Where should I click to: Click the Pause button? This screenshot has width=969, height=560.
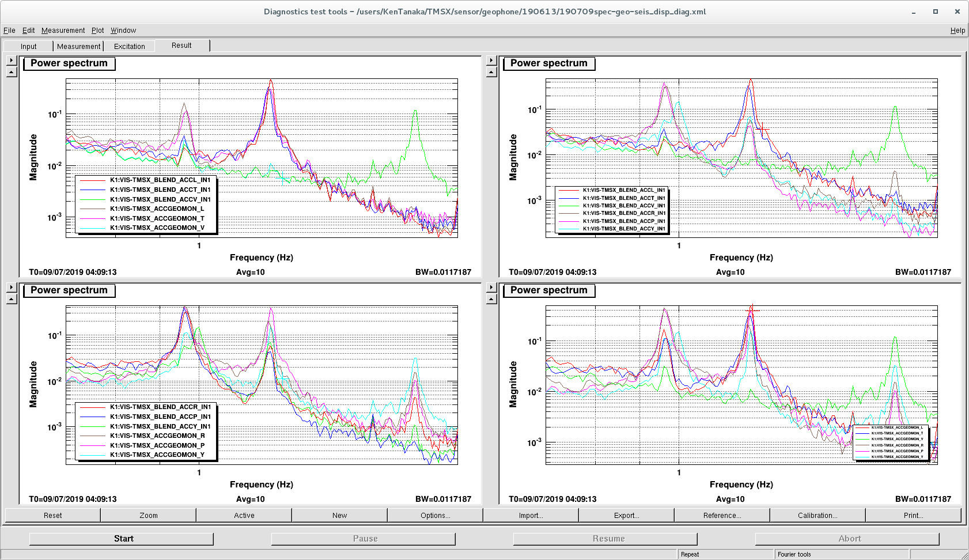[364, 539]
